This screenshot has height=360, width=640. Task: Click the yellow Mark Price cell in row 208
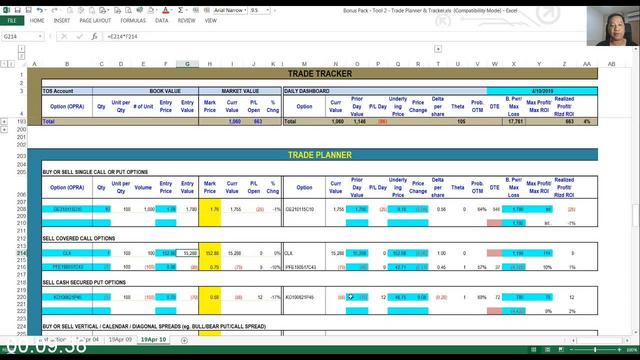pos(210,209)
